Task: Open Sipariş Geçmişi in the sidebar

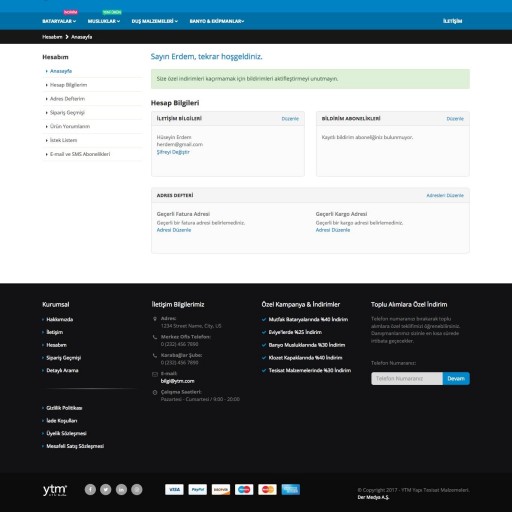Action: coord(67,113)
